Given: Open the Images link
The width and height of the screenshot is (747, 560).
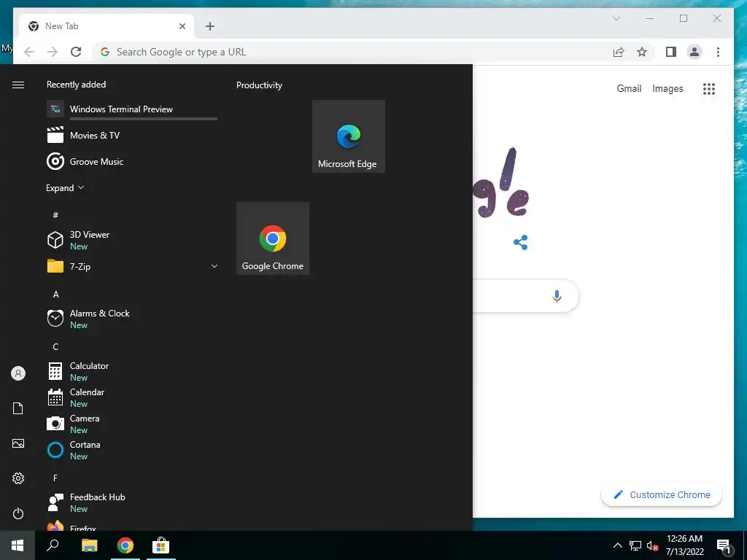Looking at the screenshot, I should (667, 88).
